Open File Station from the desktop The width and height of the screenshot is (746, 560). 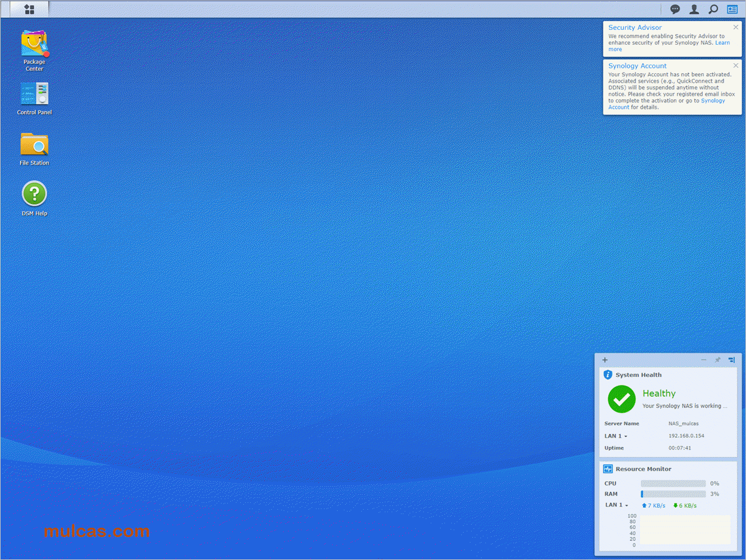34,145
